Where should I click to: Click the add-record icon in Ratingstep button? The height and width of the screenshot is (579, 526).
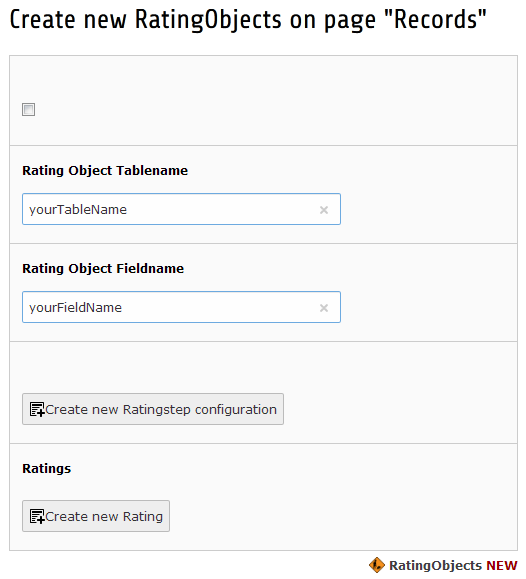coord(37,409)
